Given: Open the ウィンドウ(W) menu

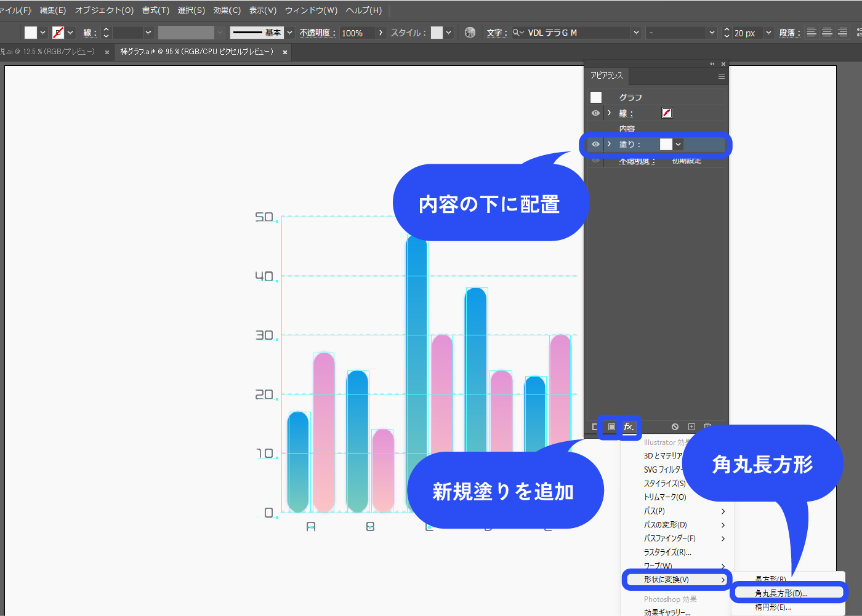Looking at the screenshot, I should point(311,10).
